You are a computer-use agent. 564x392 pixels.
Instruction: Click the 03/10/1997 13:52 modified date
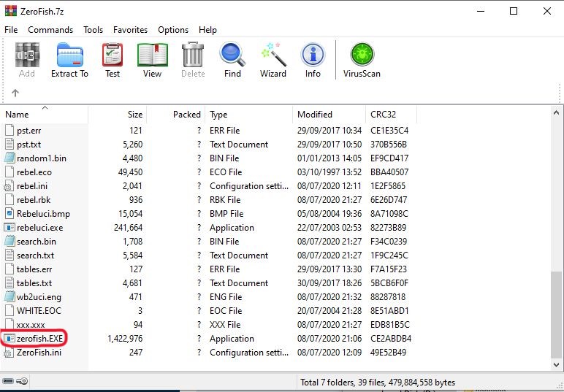pos(329,172)
